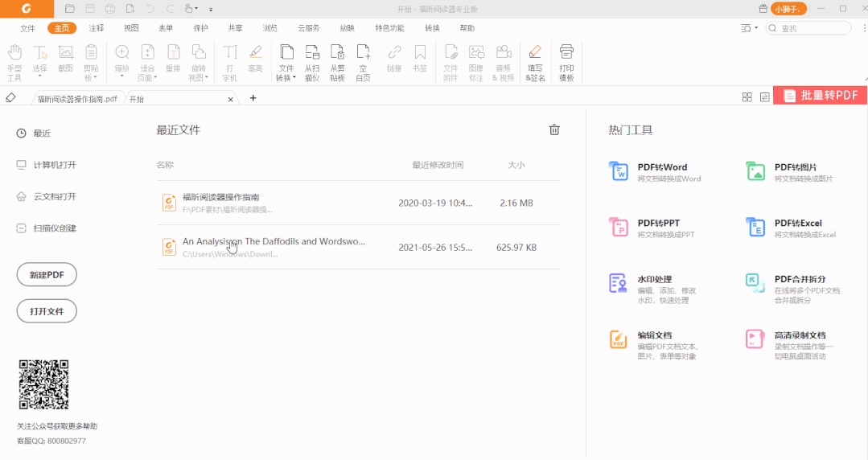Viewport: 868px width, 460px height.
Task: Select the 水印处理 watermark tool
Action: [654, 279]
